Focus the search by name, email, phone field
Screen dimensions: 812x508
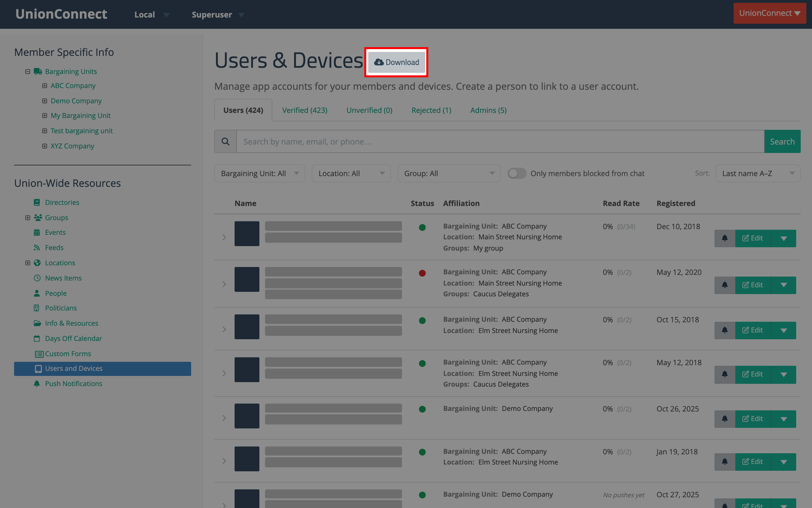click(x=500, y=141)
